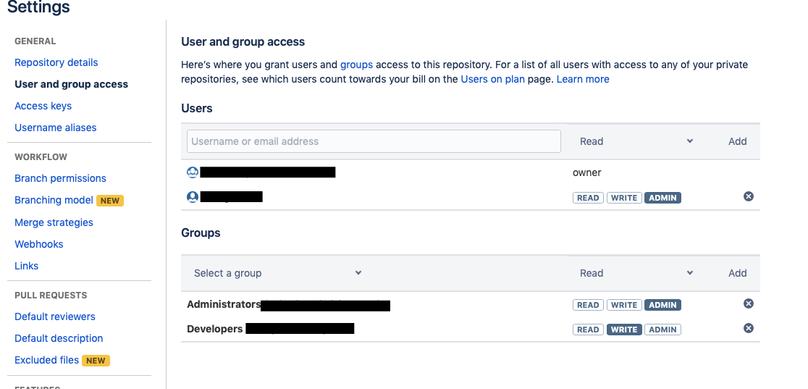This screenshot has width=808, height=389.
Task: Focus the Username or email address field
Action: click(x=374, y=141)
